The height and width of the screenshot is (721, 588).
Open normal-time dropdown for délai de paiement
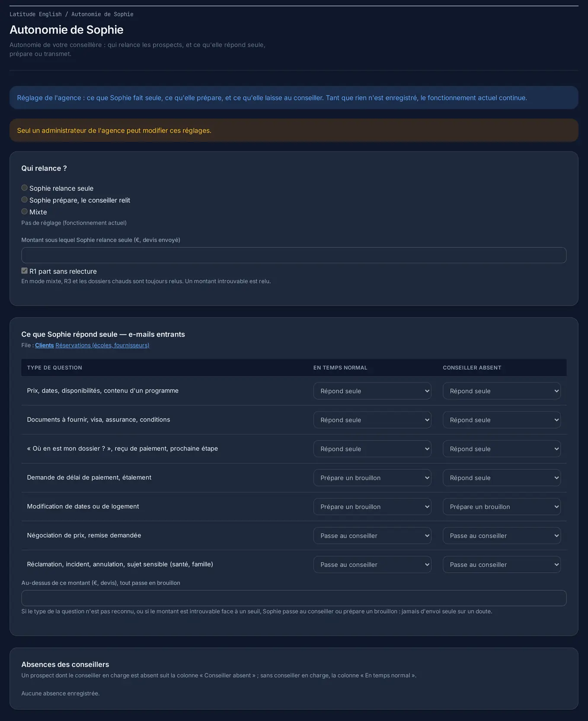(372, 478)
